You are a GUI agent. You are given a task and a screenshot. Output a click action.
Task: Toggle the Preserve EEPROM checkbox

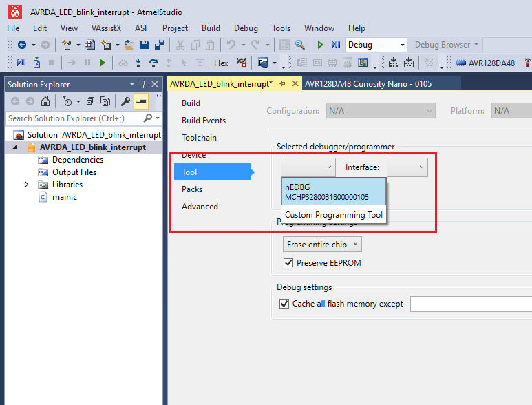tap(288, 262)
